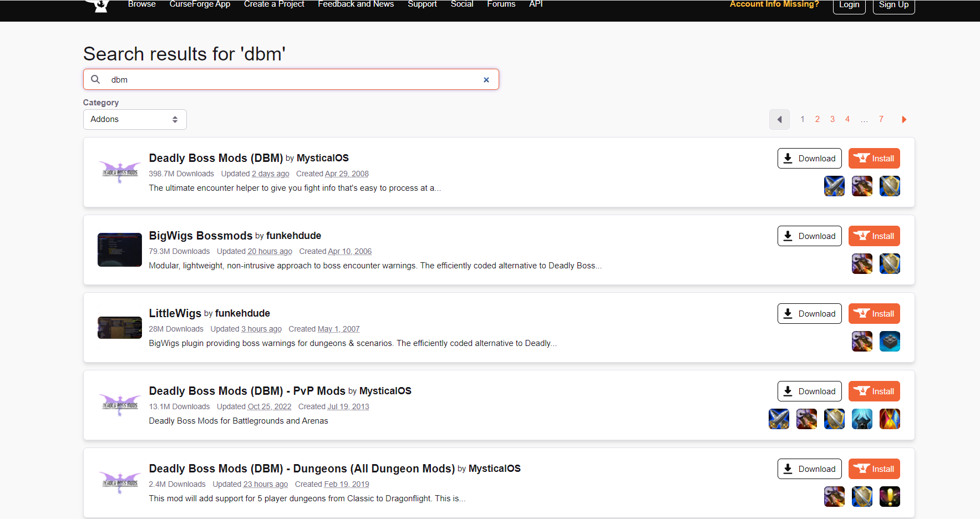
Task: Install DBM PvP Mods
Action: tap(875, 391)
